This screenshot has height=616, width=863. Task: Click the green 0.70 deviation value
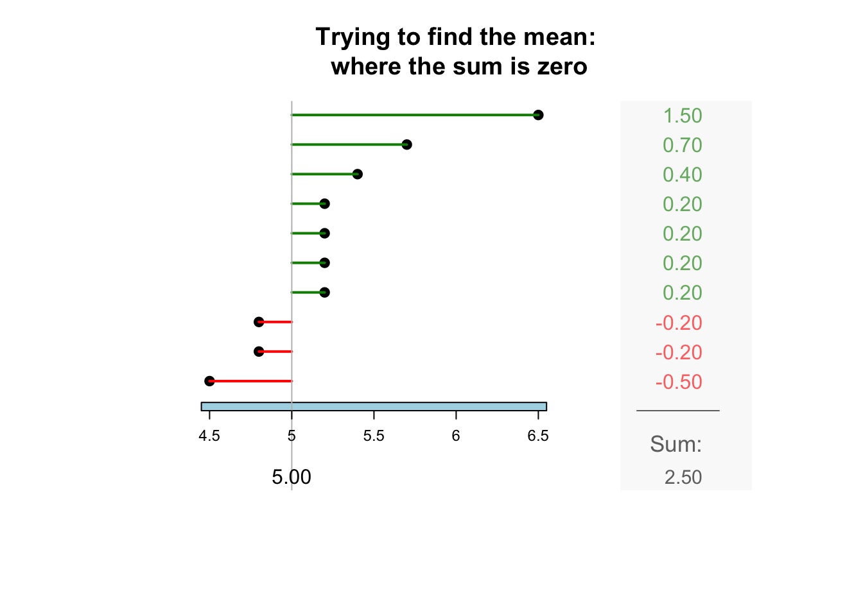[x=682, y=146]
